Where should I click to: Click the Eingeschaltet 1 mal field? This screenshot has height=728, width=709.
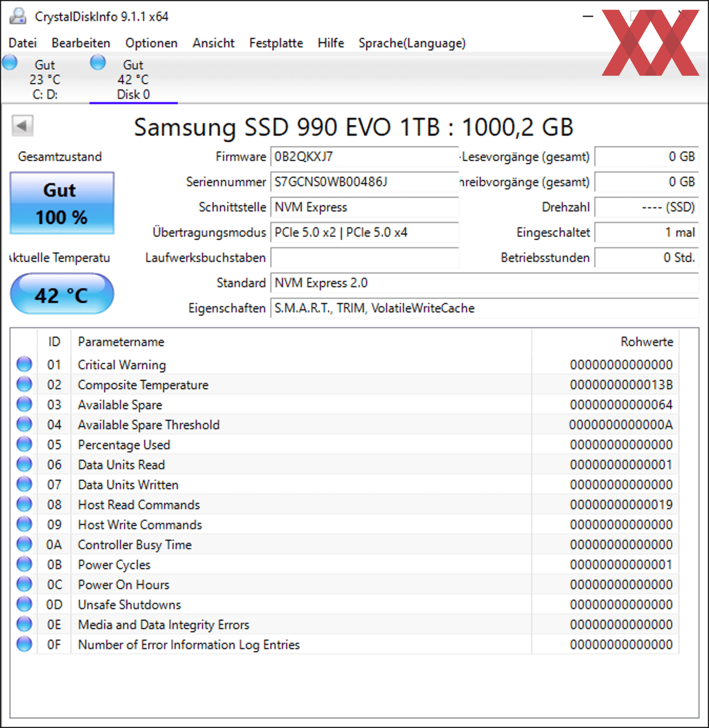(647, 232)
